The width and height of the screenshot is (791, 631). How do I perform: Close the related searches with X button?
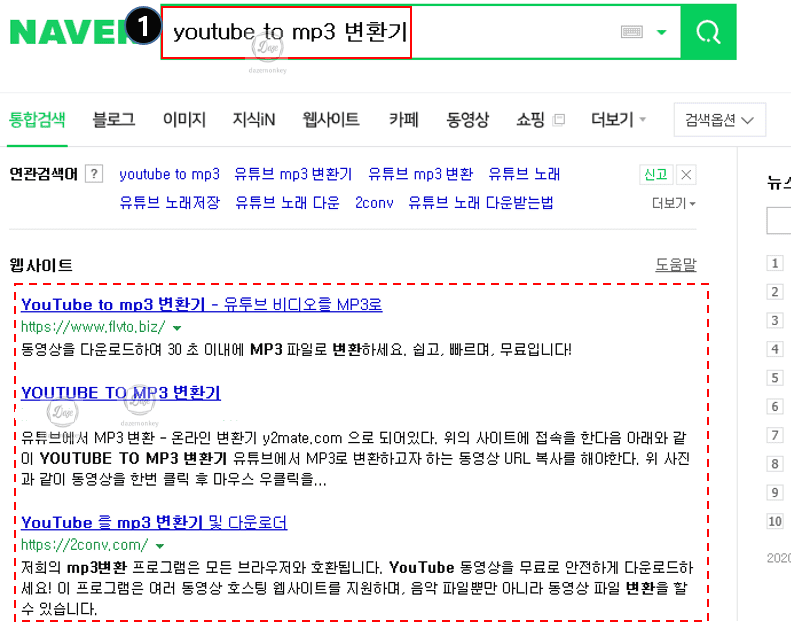(x=686, y=175)
